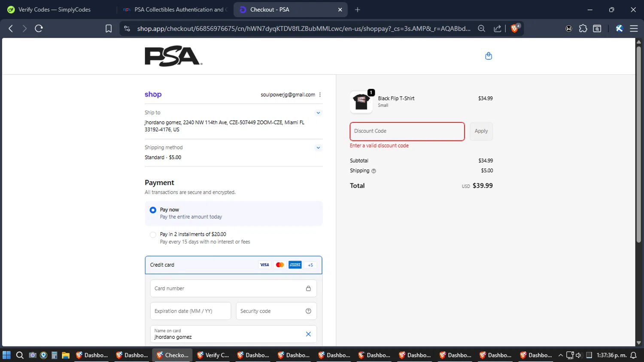The image size is (644, 362).
Task: Click the Name on card field
Action: point(234,334)
